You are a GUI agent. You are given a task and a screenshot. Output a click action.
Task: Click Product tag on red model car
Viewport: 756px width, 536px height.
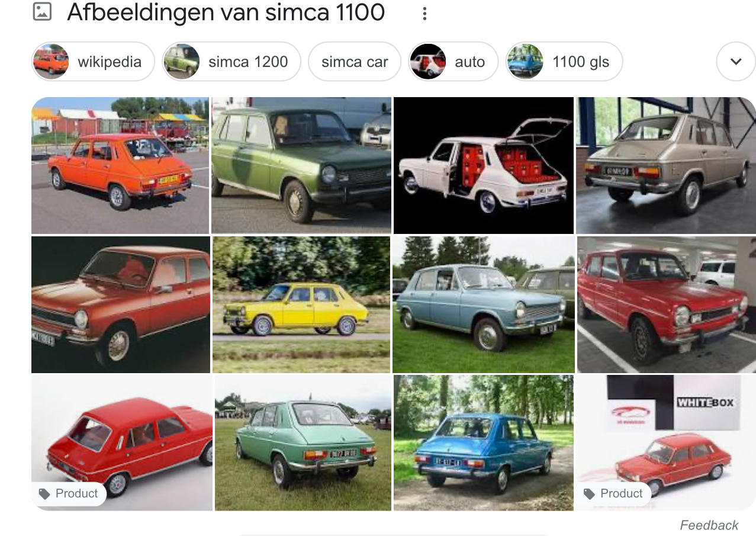[69, 493]
